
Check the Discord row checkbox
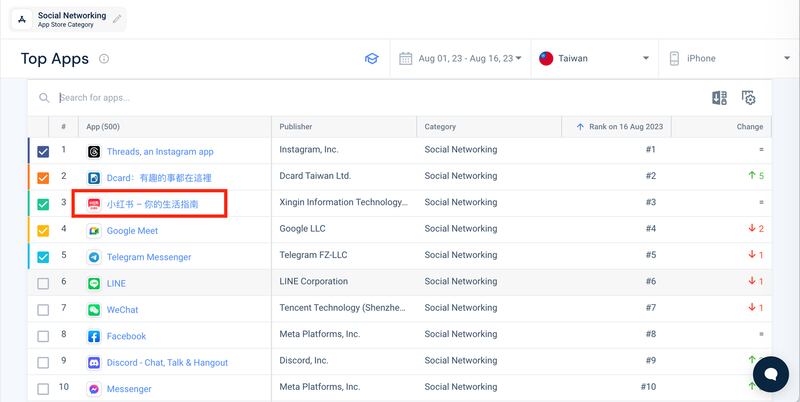click(x=43, y=363)
